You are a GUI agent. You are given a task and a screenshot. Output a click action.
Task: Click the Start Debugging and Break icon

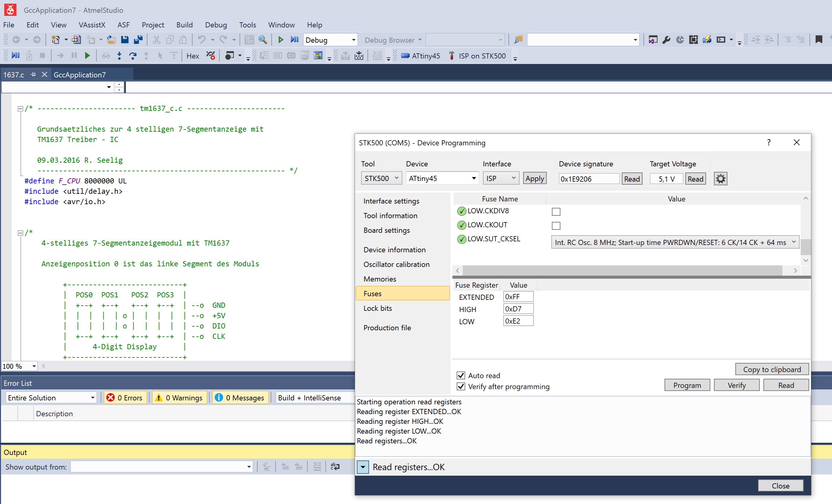coord(295,40)
